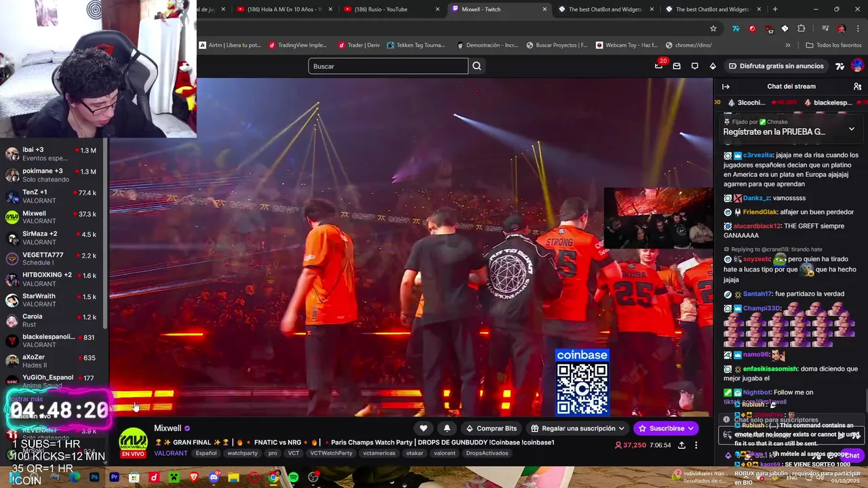Open Todos los favoritos folder
The width and height of the screenshot is (868, 488).
833,45
